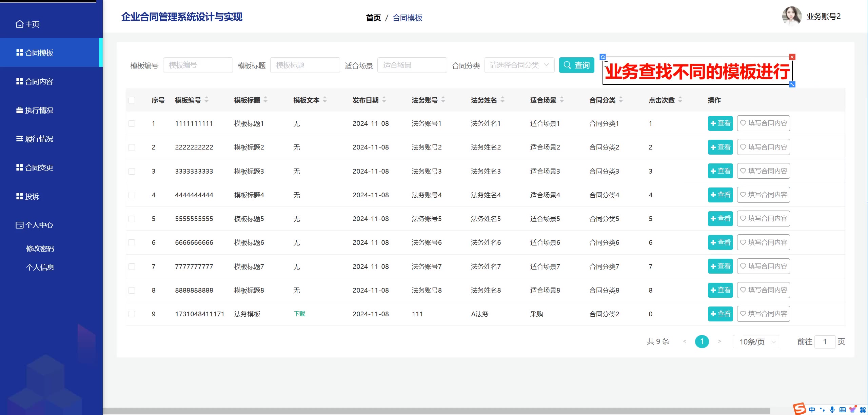This screenshot has width=868, height=415.
Task: Click the annotation box's resize corner handle
Action: pyautogui.click(x=792, y=84)
